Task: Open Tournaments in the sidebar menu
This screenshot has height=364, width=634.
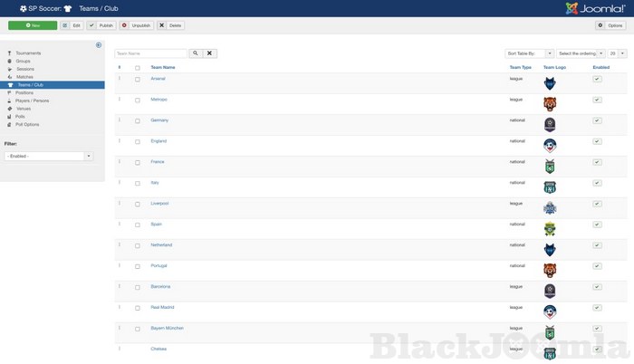Action: click(28, 53)
